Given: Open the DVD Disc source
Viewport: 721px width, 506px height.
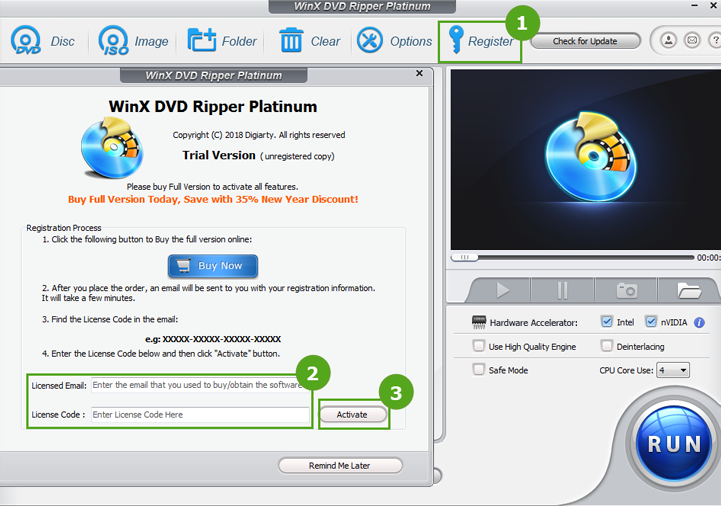Looking at the screenshot, I should click(42, 40).
